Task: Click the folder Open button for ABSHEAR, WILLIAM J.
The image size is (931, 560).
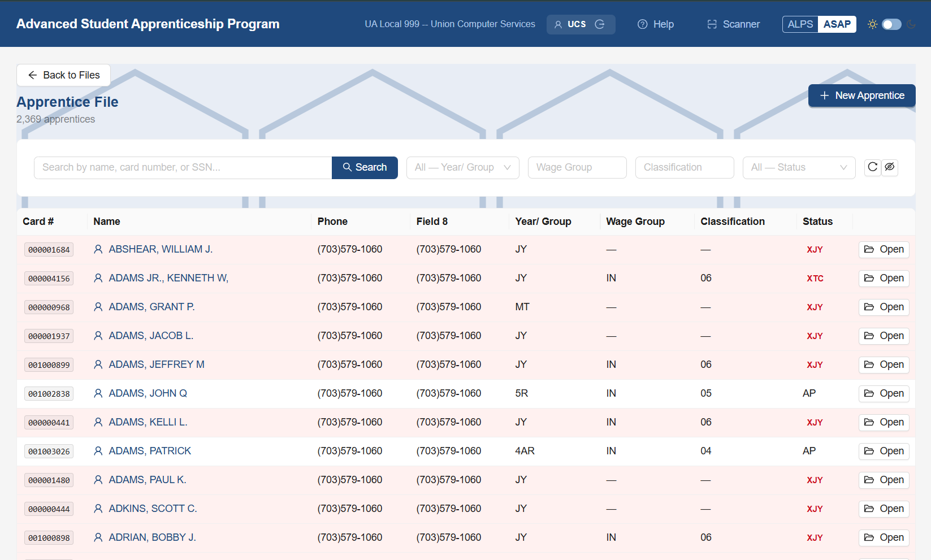Action: [x=884, y=249]
